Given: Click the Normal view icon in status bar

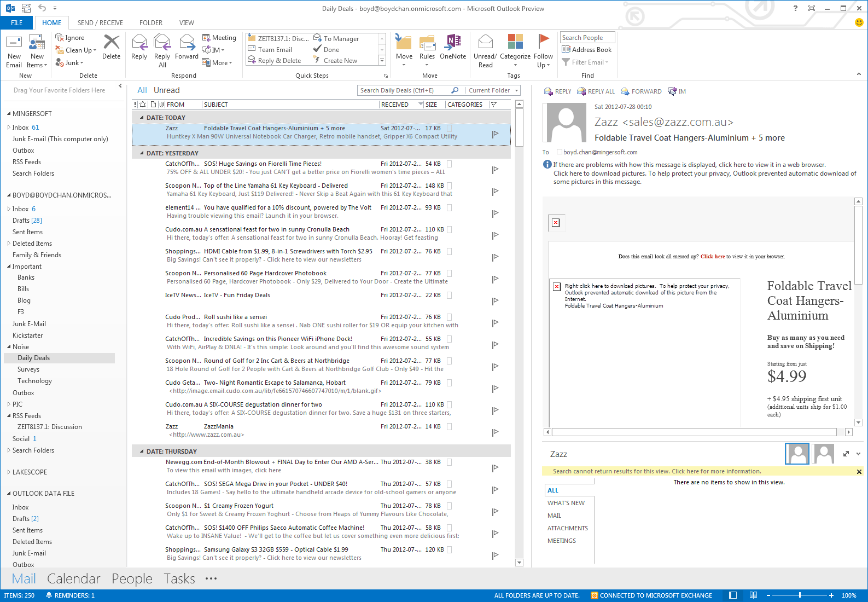Looking at the screenshot, I should tap(733, 595).
